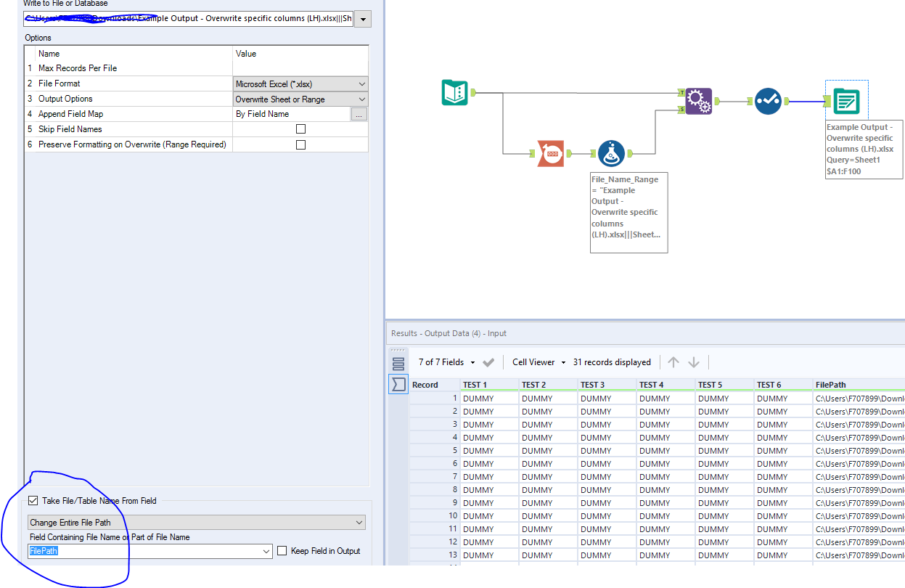Open the File Format dropdown
This screenshot has height=588, width=905.
[x=300, y=83]
